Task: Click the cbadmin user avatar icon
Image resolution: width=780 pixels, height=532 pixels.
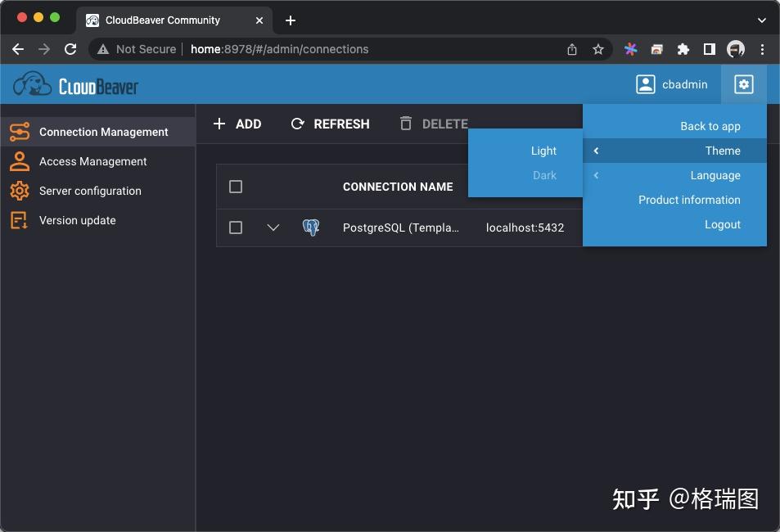Action: (x=645, y=84)
